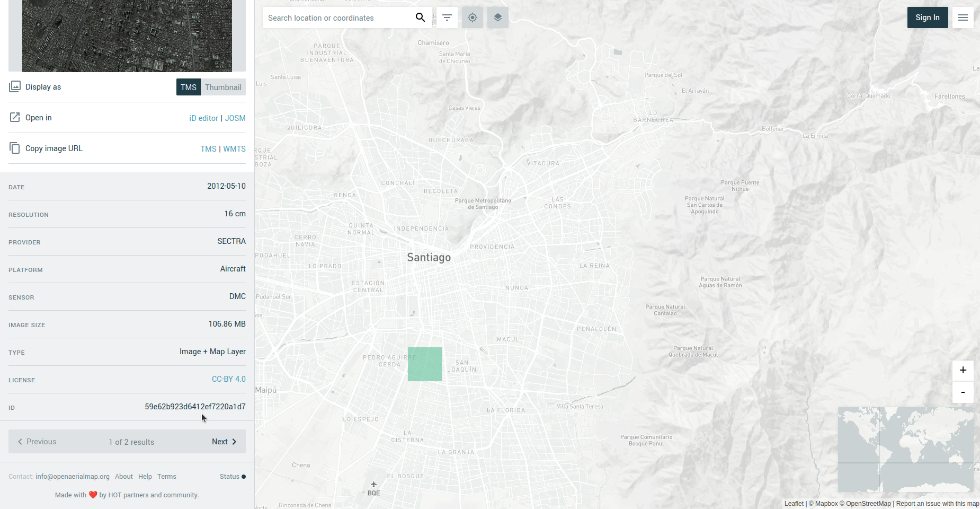Open the base layer switcher icon
Screen dimensions: 980x509
[497, 17]
